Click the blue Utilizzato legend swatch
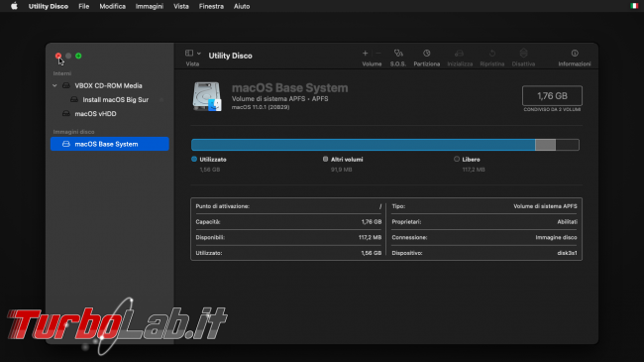Screen dimensions: 644x362 pos(194,159)
